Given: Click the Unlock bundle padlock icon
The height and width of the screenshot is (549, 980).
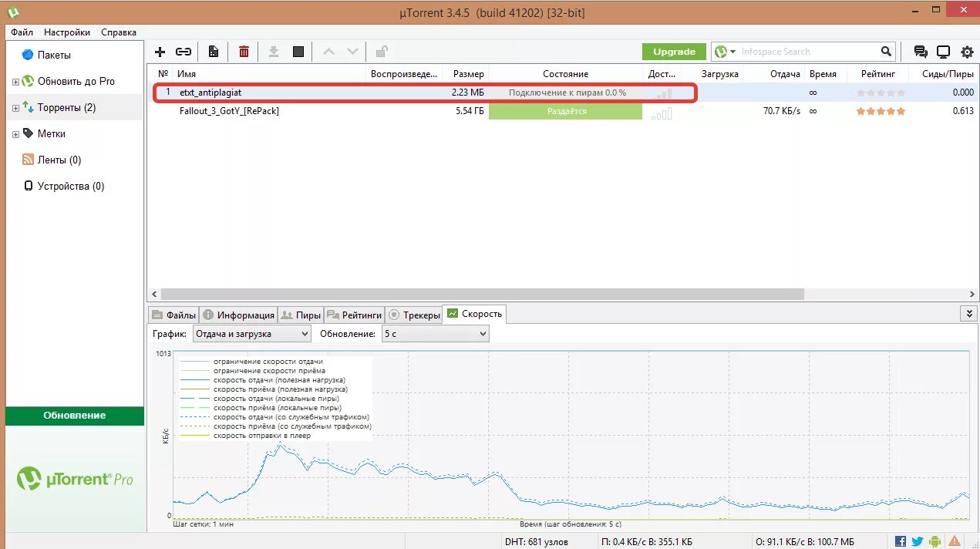Looking at the screenshot, I should (381, 52).
